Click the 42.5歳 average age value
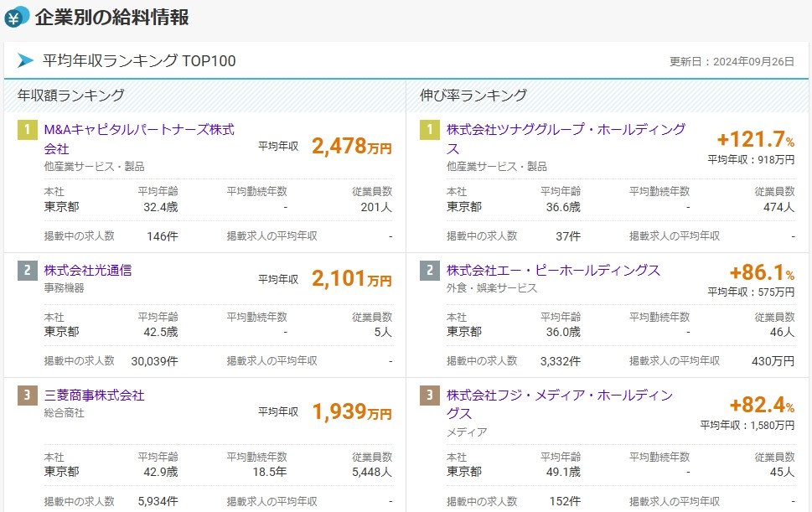812x512 pixels. pyautogui.click(x=161, y=332)
